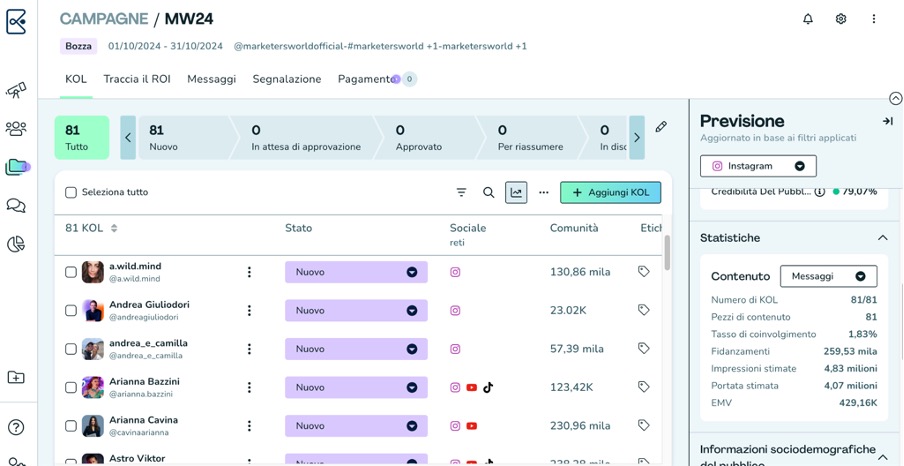Open the notifications bell icon
The image size is (904, 466).
click(808, 19)
